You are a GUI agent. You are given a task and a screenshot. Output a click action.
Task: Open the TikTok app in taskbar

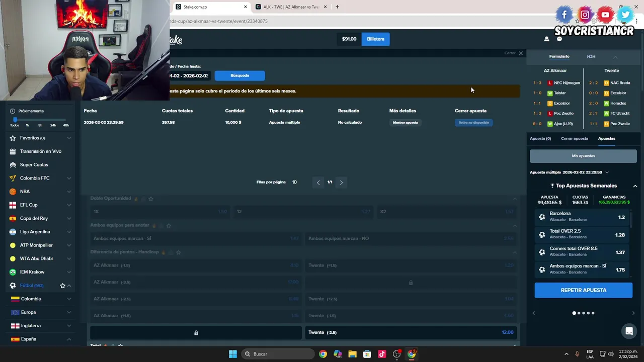click(382, 354)
